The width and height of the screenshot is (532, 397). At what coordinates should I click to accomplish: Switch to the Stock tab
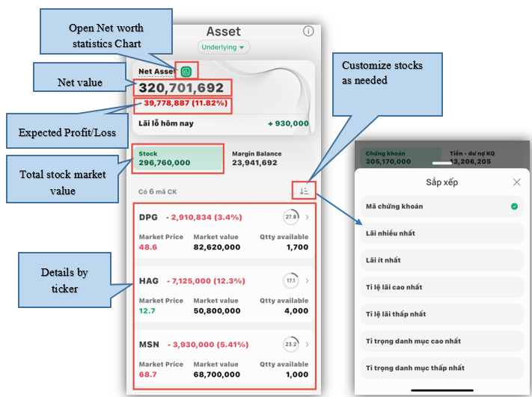178,158
